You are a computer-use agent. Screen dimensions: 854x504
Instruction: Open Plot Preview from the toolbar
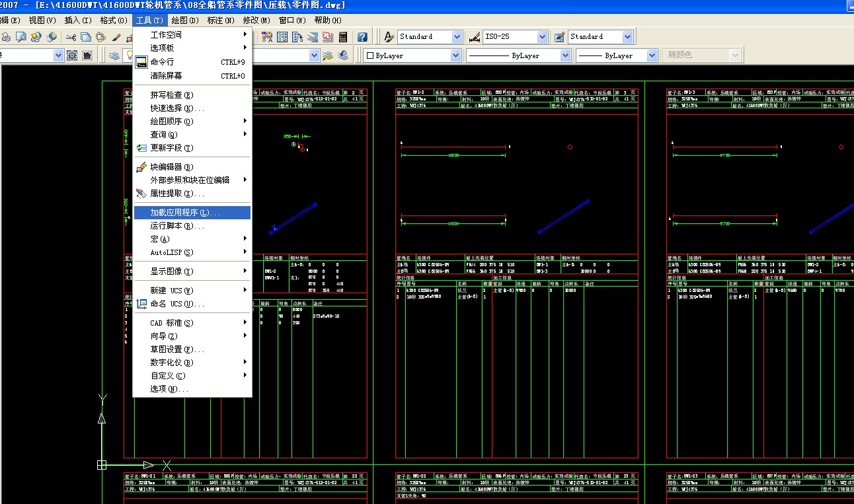pyautogui.click(x=21, y=37)
